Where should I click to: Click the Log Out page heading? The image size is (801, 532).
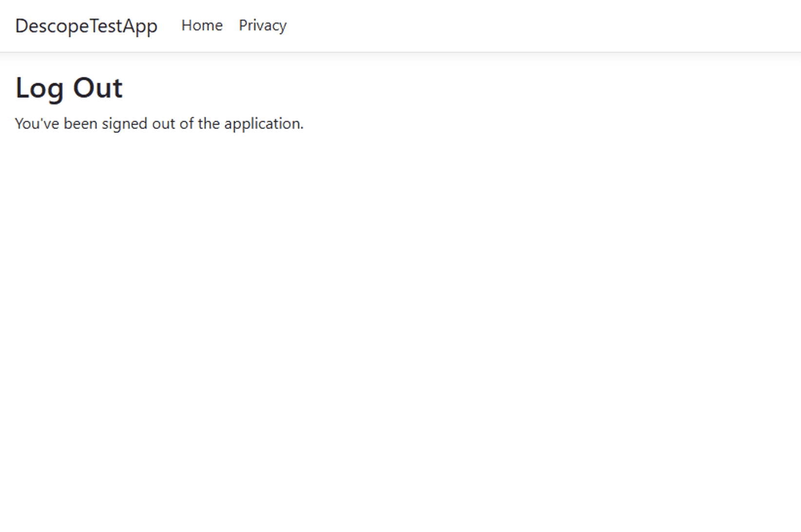click(x=68, y=88)
